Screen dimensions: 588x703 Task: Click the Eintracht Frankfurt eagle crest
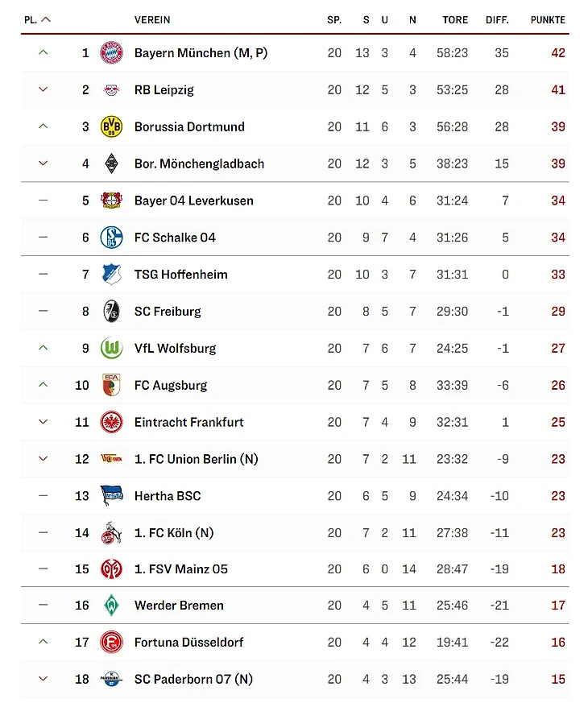click(x=111, y=422)
